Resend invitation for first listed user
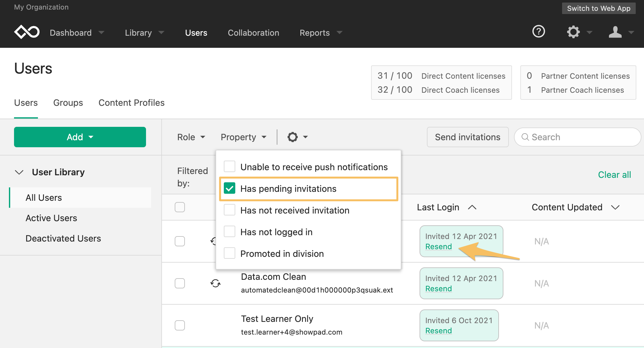 click(438, 246)
